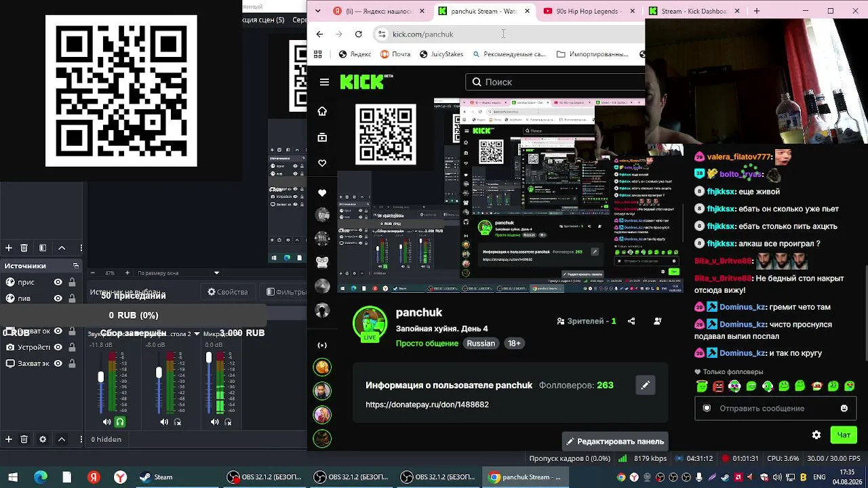Screen dimensions: 868x488
Task: Toggle monitoring on the Микрофон channel
Action: [228, 422]
